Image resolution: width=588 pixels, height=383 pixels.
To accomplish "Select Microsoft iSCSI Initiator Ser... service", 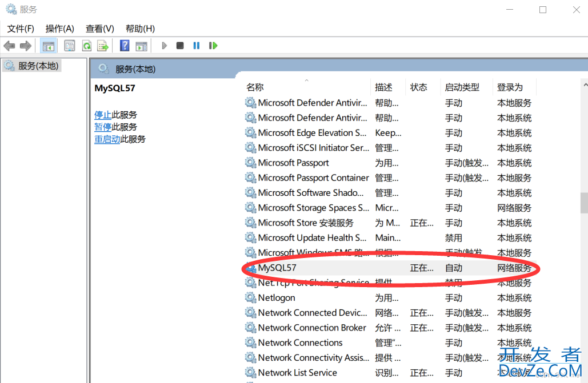I will point(390,148).
